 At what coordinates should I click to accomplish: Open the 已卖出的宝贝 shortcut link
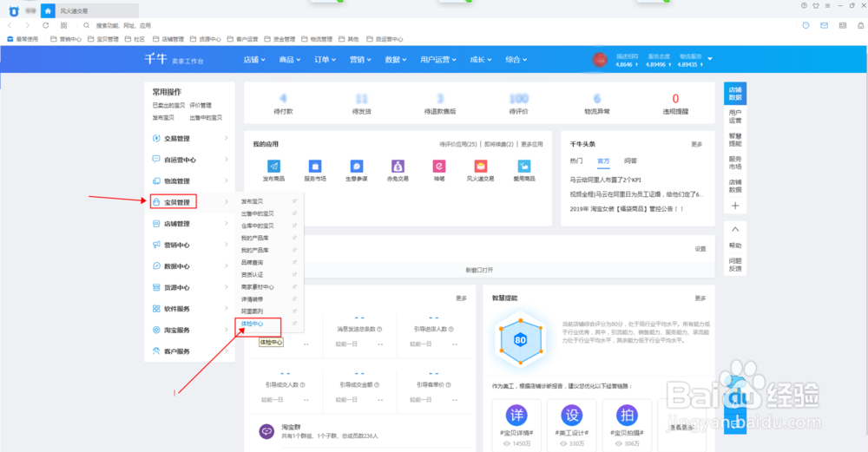(169, 105)
